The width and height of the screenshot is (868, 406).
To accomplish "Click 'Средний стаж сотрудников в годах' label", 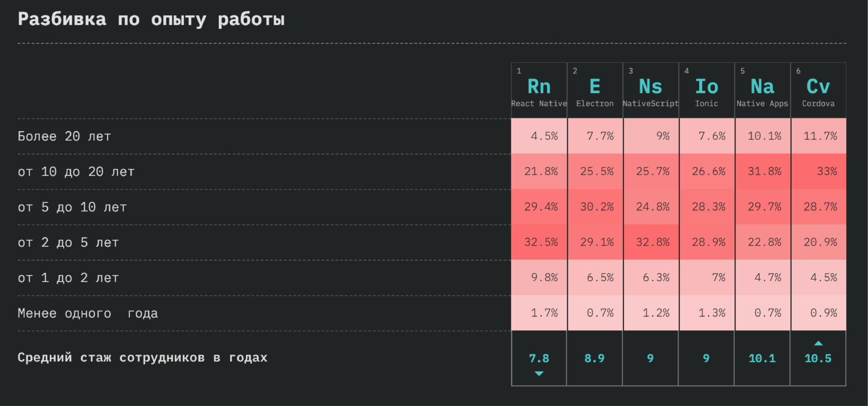I will (142, 358).
